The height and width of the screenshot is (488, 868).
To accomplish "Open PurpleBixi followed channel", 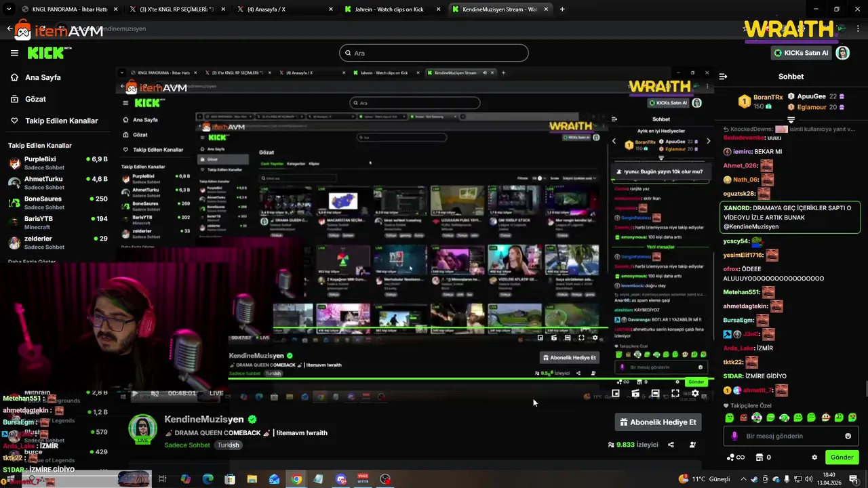I will coord(58,163).
